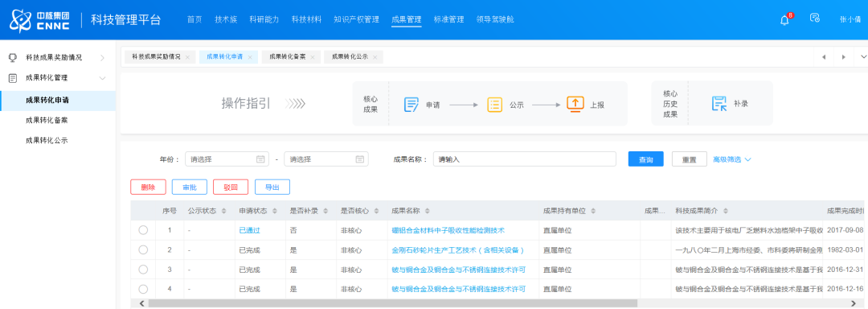Click the 成果名称 input field
Viewport: 868px width, 309px height.
(524, 159)
